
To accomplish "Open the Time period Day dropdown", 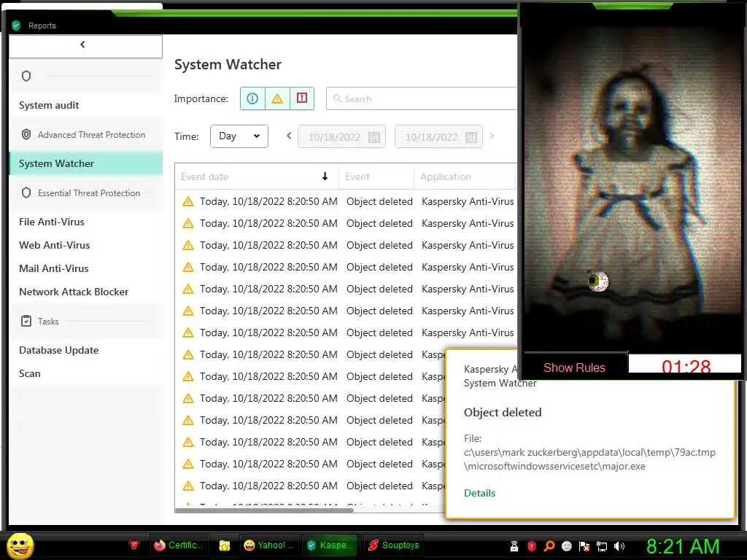I will coord(239,136).
